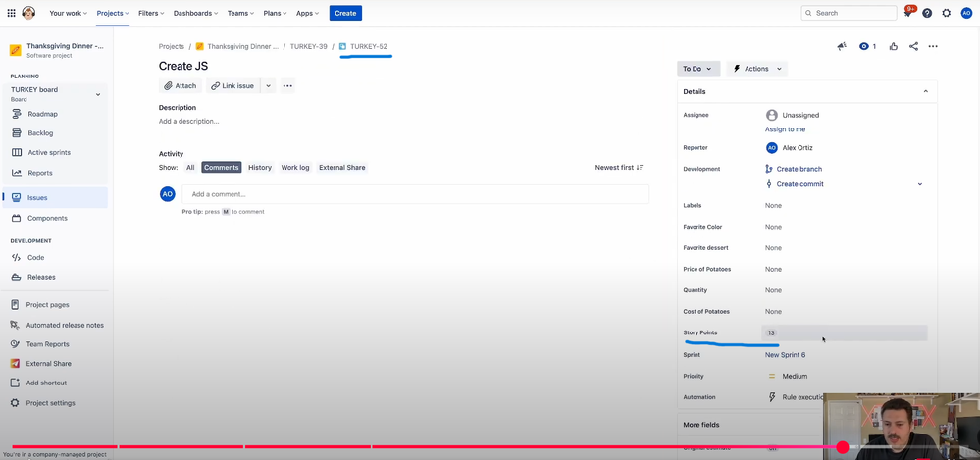Collapse the Details panel chevron
980x460 pixels.
pos(926,91)
